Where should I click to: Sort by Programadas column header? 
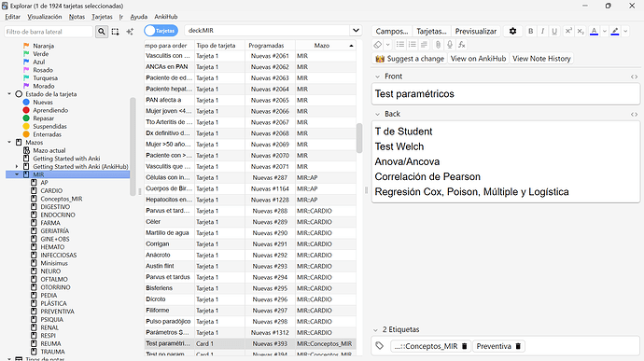270,46
